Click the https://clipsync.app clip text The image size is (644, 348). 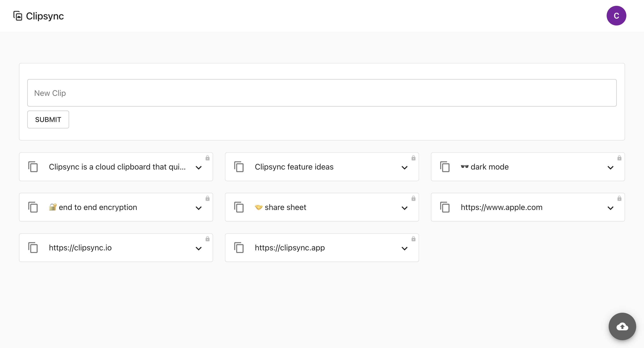(x=290, y=248)
